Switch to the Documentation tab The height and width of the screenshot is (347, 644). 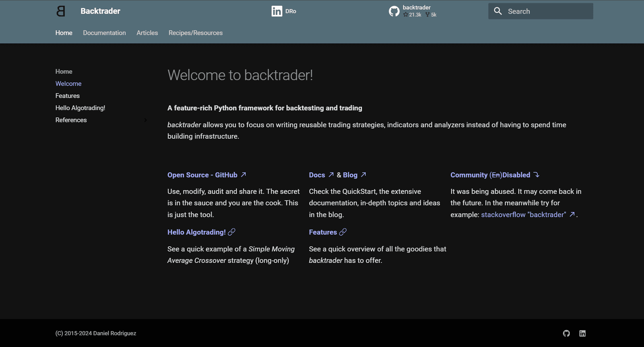pos(104,33)
